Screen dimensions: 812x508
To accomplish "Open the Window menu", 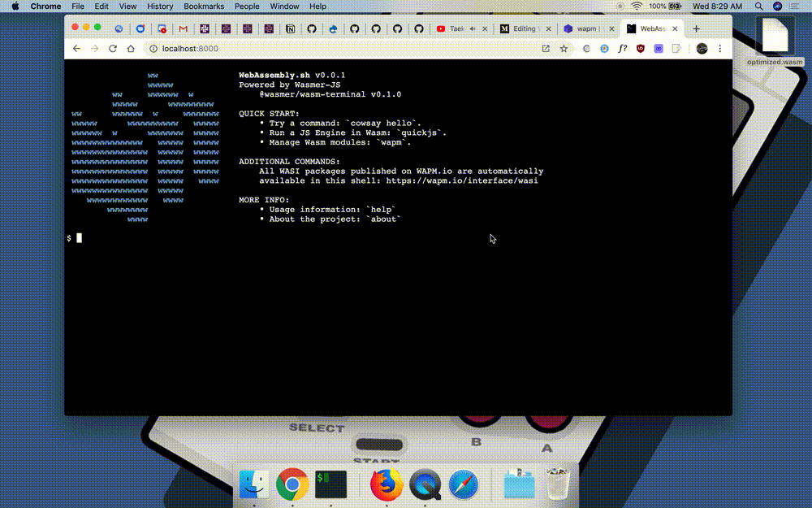I will [x=284, y=7].
